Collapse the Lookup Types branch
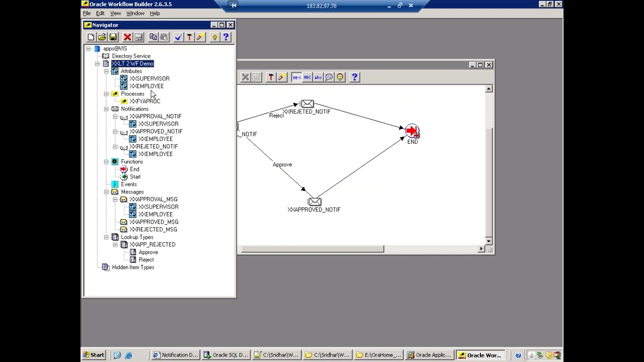The image size is (644, 362). pyautogui.click(x=106, y=237)
